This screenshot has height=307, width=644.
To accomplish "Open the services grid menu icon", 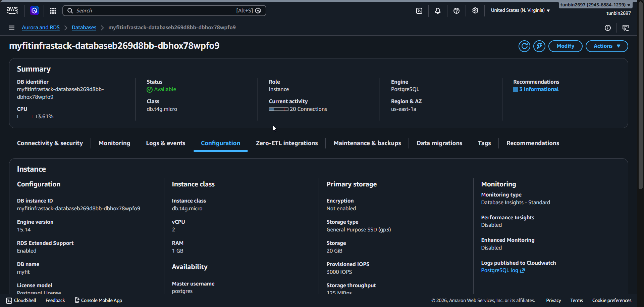I will point(53,11).
